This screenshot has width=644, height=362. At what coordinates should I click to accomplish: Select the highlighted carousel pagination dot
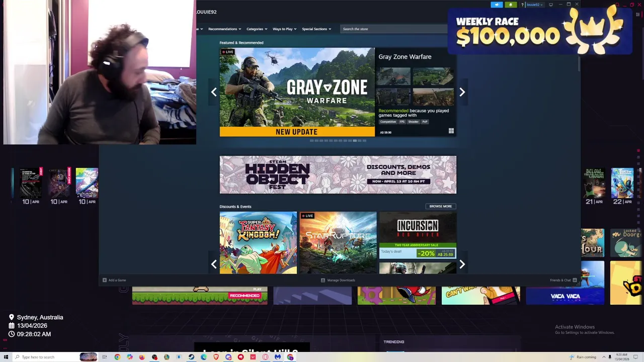(355, 141)
